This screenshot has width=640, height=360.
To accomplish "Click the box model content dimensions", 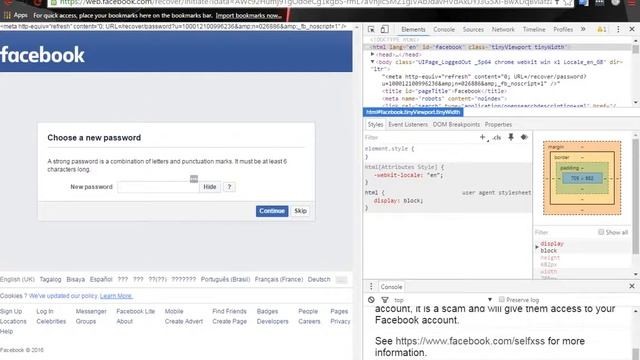I will pos(582,178).
